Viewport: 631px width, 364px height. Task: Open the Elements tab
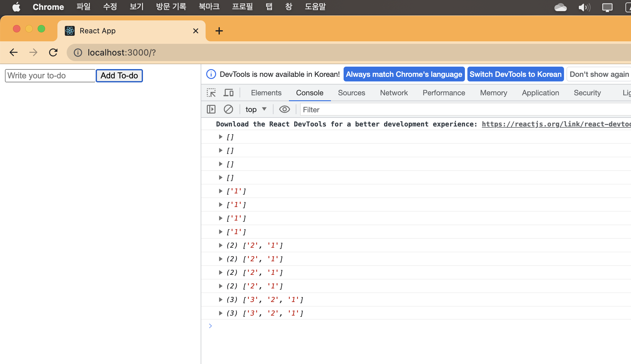[x=266, y=93]
